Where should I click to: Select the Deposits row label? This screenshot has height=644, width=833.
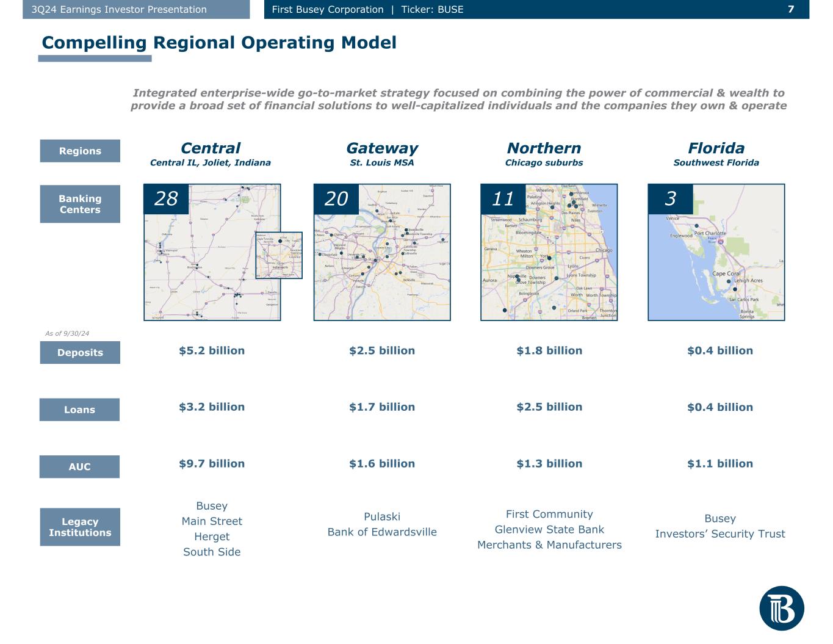(x=80, y=353)
